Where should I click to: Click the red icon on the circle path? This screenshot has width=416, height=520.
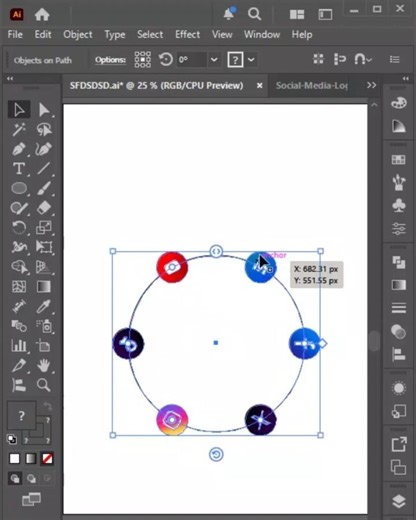(172, 267)
